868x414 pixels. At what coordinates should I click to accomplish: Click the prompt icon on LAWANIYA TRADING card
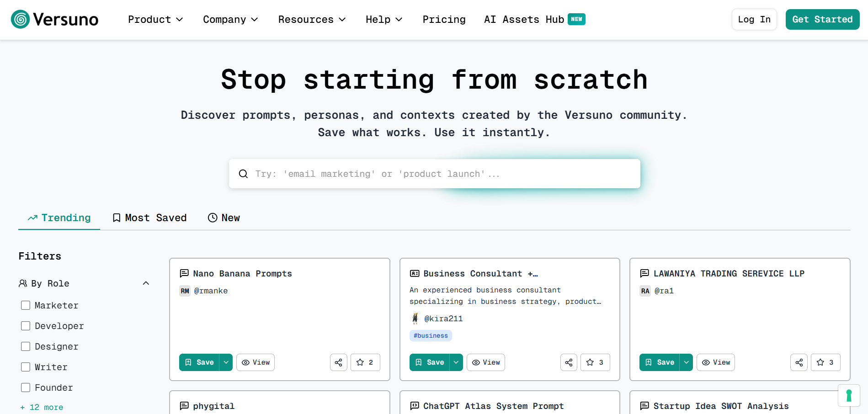(x=644, y=273)
